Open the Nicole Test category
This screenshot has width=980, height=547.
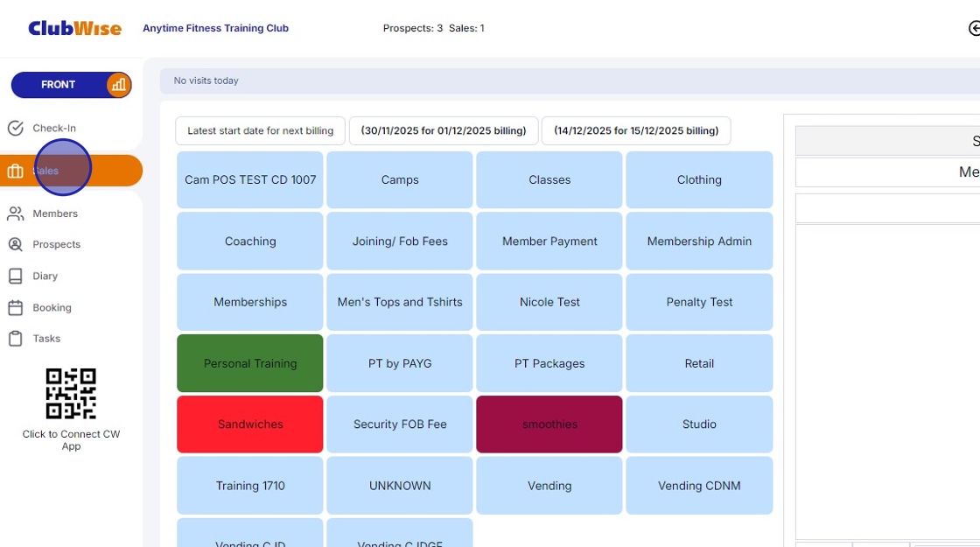coord(549,302)
